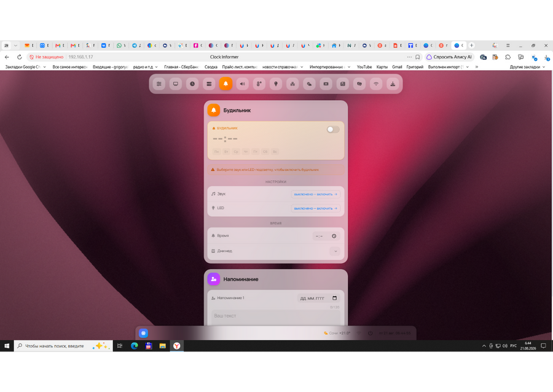The width and height of the screenshot is (553, 392).
Task: Select Sunday (Вс) day chip
Action: [275, 152]
